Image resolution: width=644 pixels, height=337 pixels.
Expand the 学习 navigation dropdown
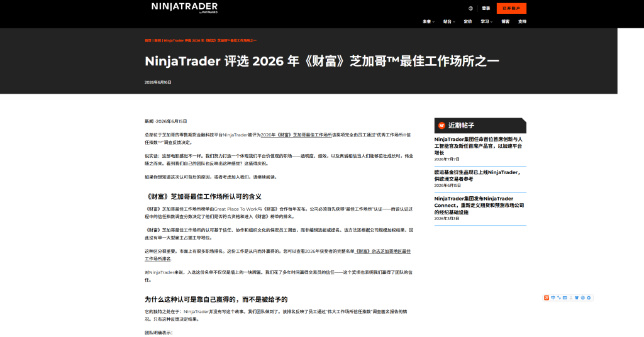487,22
